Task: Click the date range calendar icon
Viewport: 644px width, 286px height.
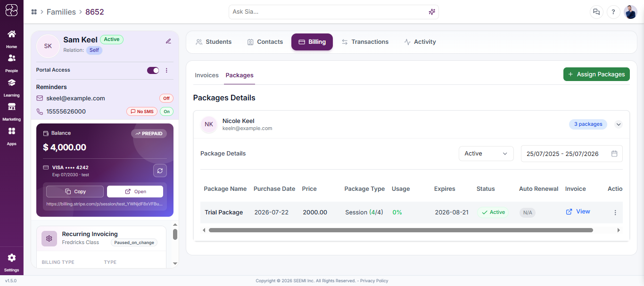Action: [x=614, y=154]
